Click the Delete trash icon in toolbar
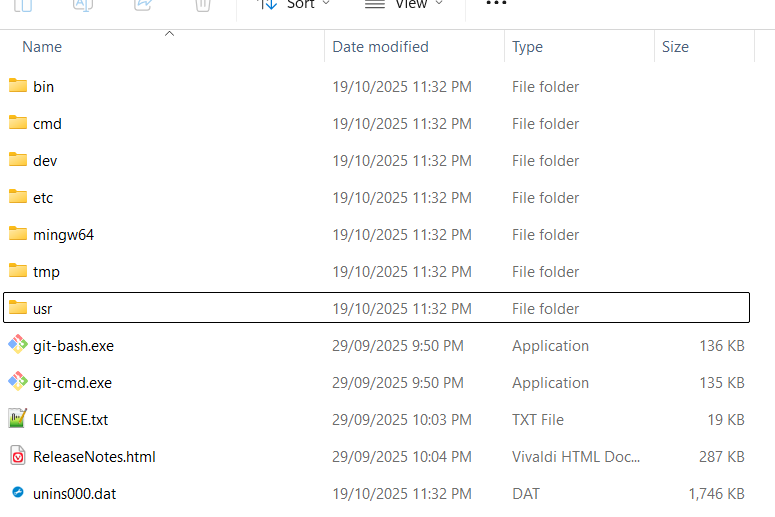Screen dimensions: 775x517 point(203,5)
